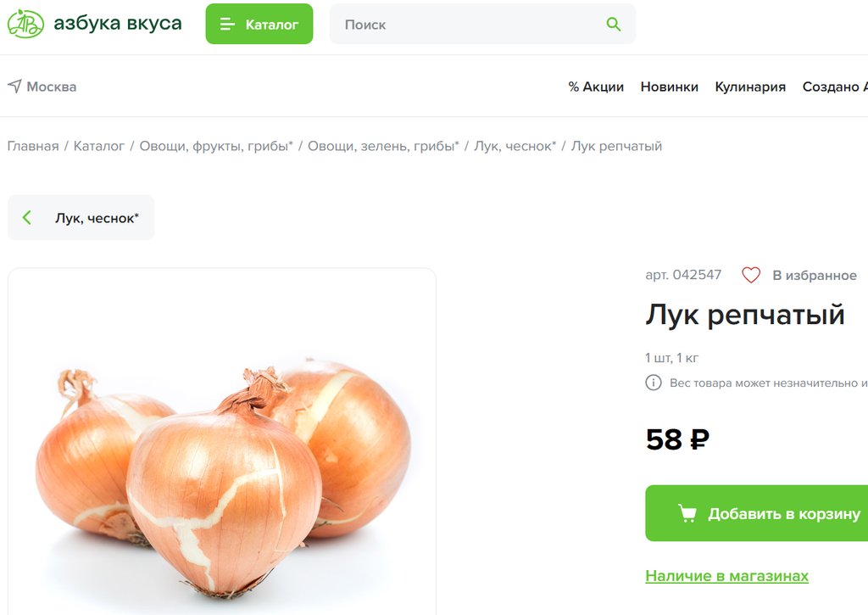Click the green back chevron beside Лук, чеснок
Screen dimensions: 868x615
(26, 217)
